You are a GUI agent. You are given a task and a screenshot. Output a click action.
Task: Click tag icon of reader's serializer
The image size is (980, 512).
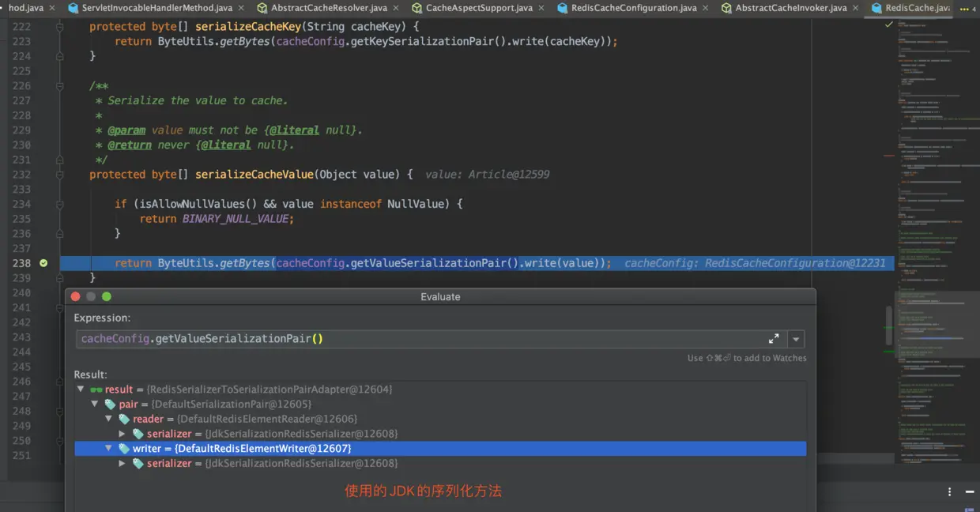(x=138, y=434)
